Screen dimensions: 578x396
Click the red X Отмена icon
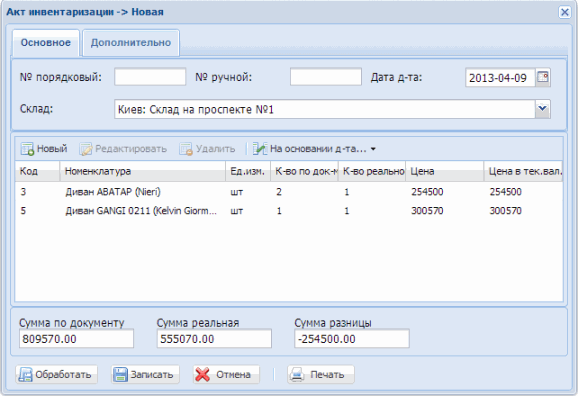[x=202, y=375]
